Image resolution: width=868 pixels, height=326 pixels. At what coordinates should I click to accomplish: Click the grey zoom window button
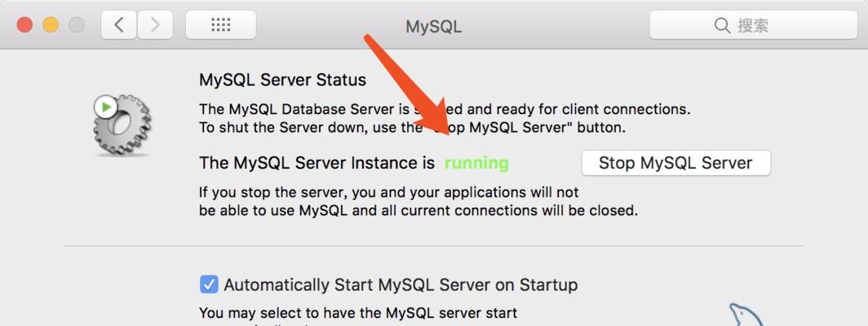pos(77,25)
